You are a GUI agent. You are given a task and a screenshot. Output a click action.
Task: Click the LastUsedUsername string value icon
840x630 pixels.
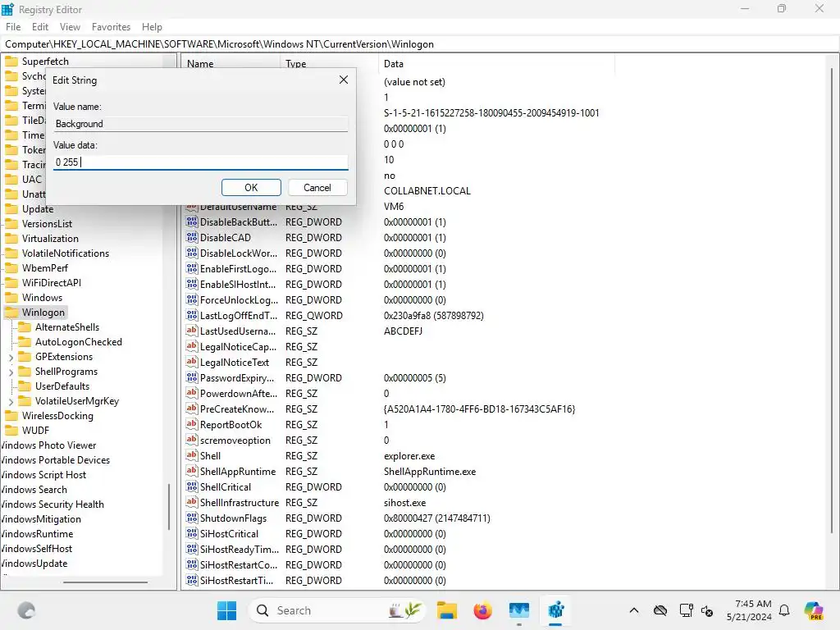pyautogui.click(x=192, y=331)
